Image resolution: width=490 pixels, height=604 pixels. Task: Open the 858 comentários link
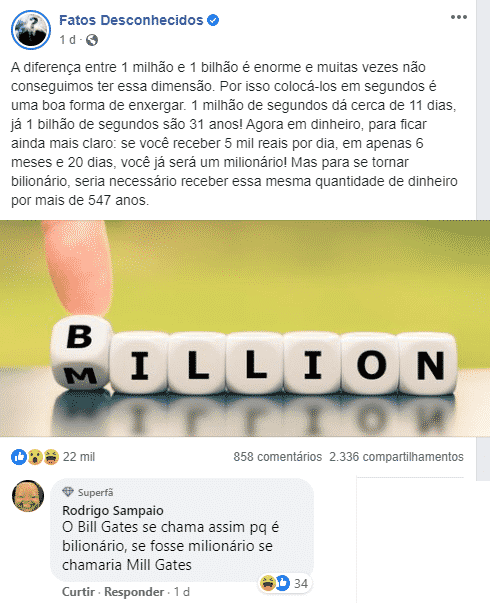tap(277, 457)
